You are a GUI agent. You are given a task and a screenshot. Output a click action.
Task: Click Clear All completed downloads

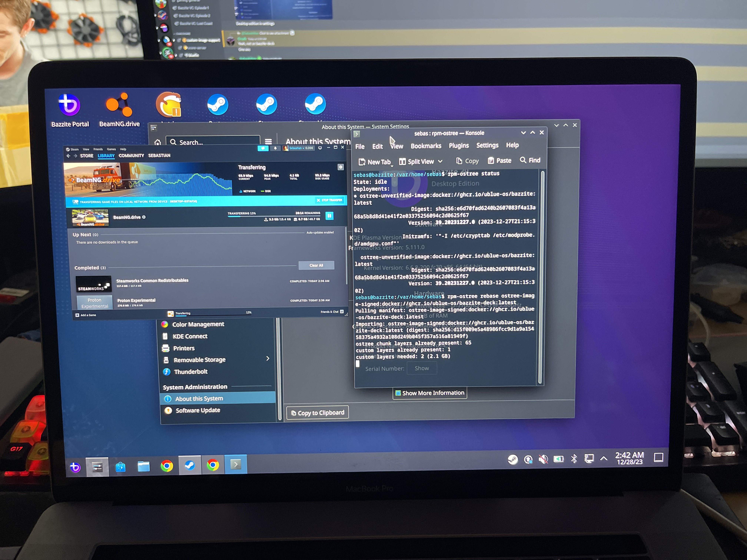tap(316, 265)
